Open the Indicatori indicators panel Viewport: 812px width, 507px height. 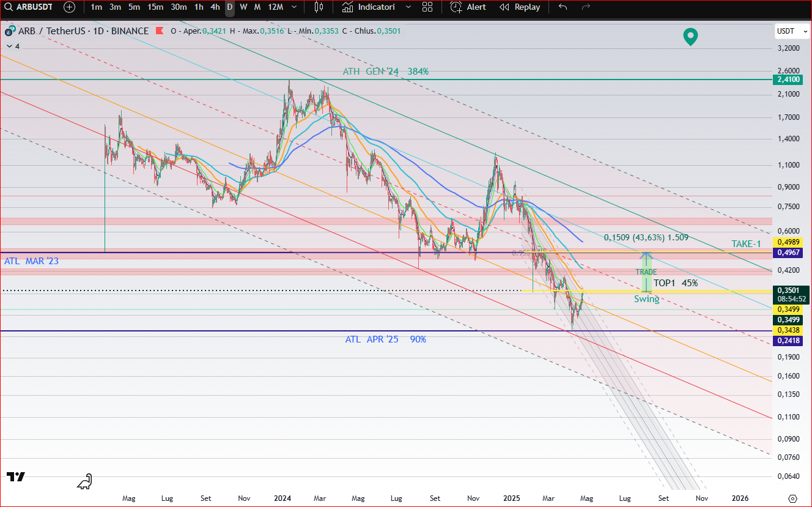(369, 7)
